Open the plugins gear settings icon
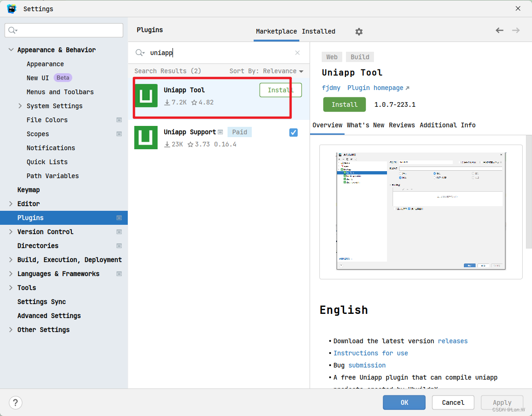532x416 pixels. (359, 32)
